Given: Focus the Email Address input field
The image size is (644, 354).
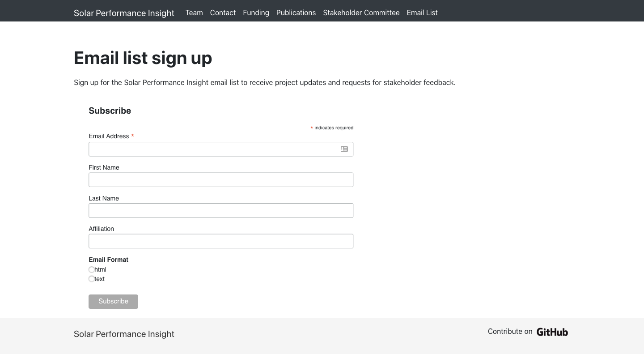Looking at the screenshot, I should tap(221, 149).
